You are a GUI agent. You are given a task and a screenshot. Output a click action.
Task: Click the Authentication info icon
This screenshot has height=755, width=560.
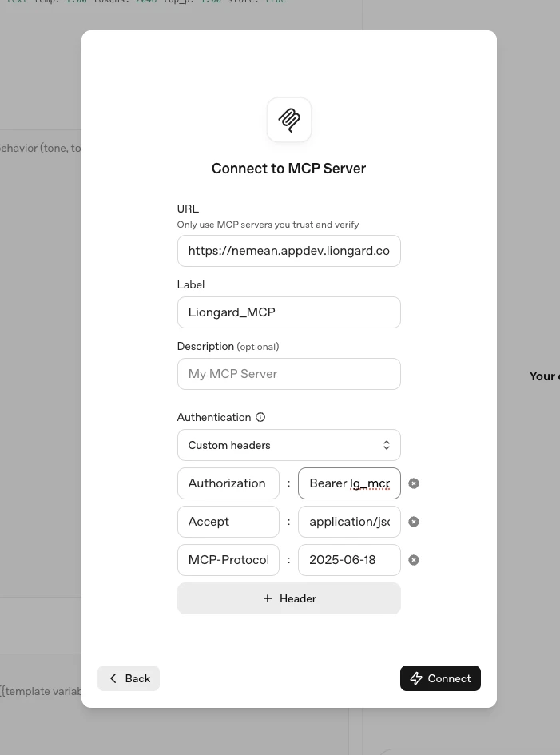(260, 417)
